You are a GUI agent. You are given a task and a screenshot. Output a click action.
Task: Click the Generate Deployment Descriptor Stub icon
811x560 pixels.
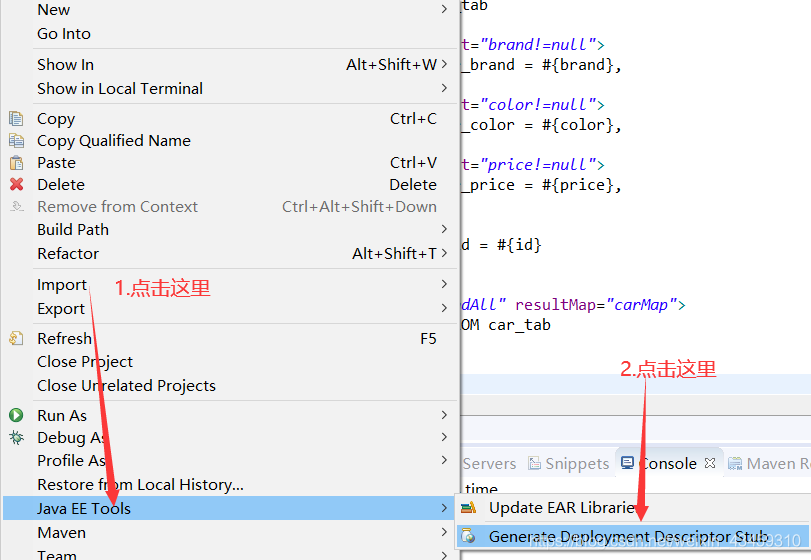coord(469,536)
